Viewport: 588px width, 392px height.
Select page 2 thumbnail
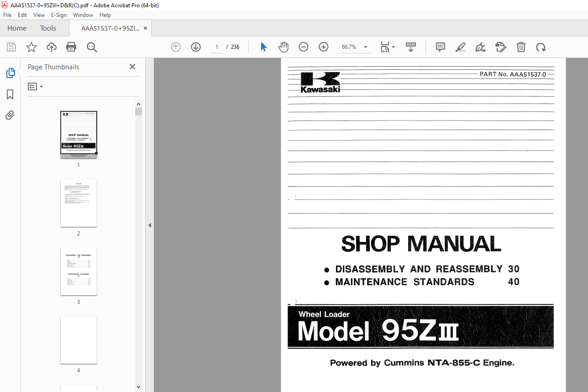(x=79, y=203)
